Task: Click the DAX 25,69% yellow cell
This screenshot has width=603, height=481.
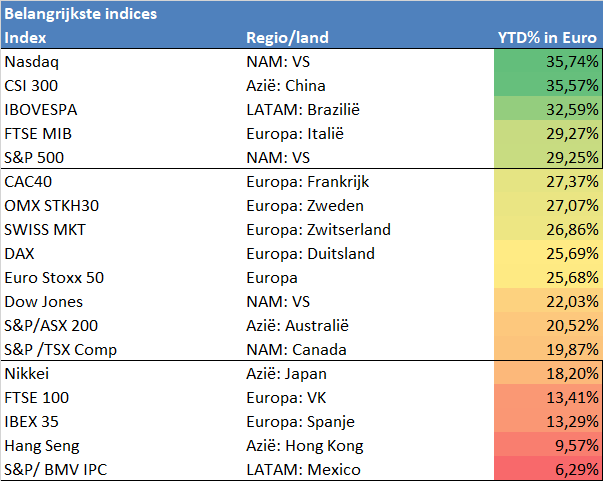Action: click(x=548, y=253)
